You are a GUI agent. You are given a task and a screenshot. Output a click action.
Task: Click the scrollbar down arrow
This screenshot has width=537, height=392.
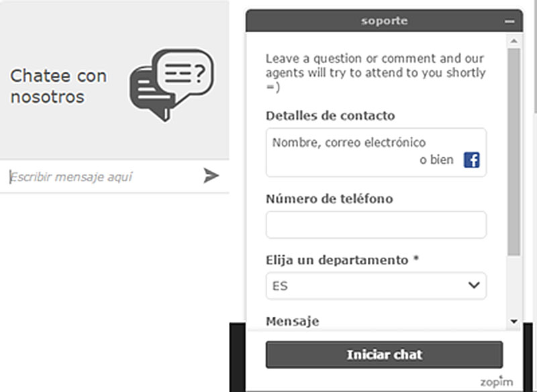[x=514, y=321]
